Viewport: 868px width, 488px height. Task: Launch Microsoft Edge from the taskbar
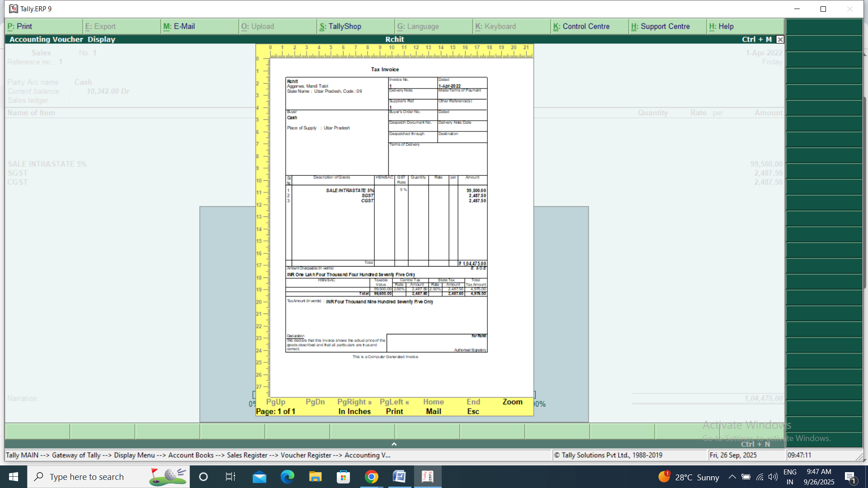[288, 477]
